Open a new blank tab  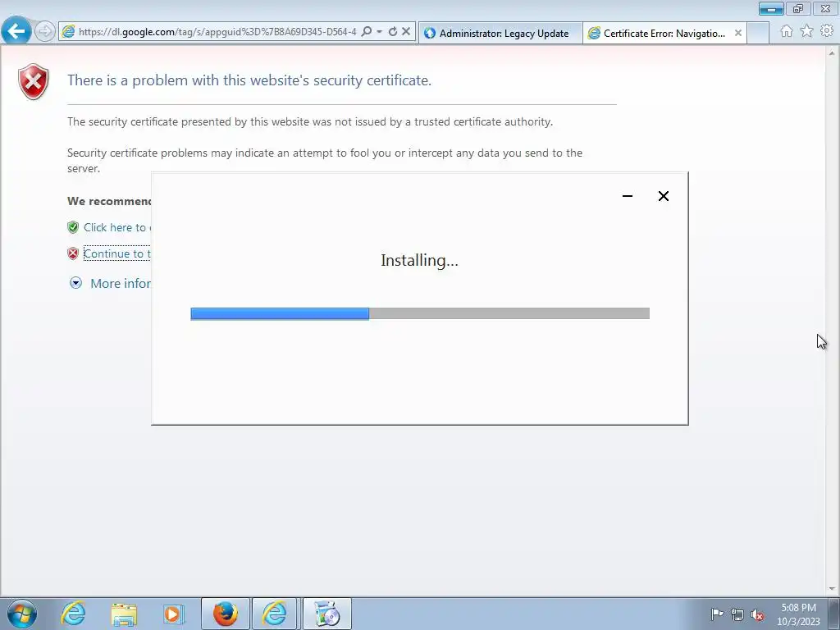[758, 33]
